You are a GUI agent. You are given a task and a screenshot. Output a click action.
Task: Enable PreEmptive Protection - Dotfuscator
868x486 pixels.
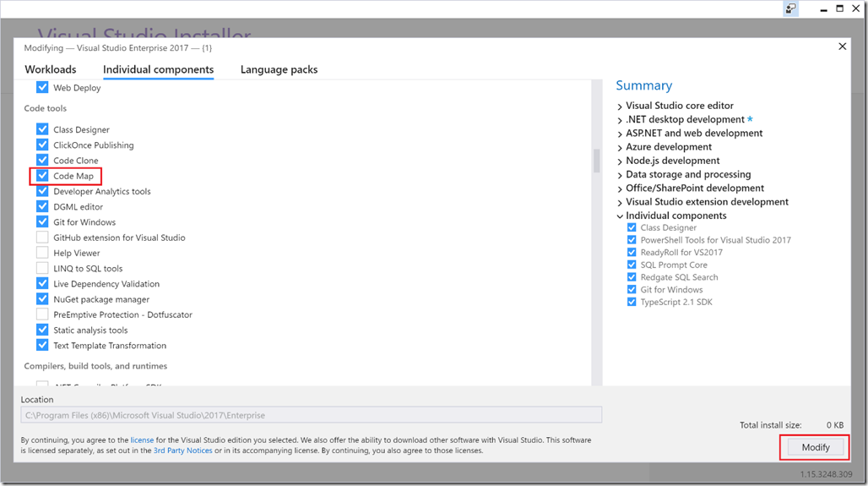pyautogui.click(x=42, y=314)
